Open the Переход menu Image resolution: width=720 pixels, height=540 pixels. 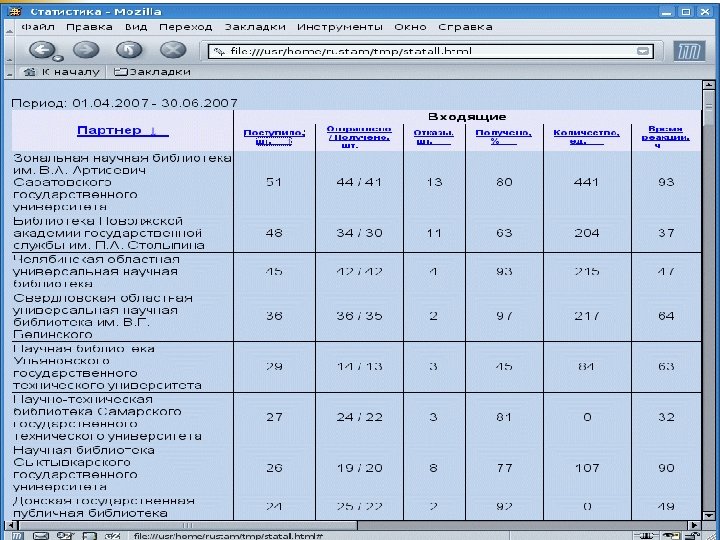(186, 27)
